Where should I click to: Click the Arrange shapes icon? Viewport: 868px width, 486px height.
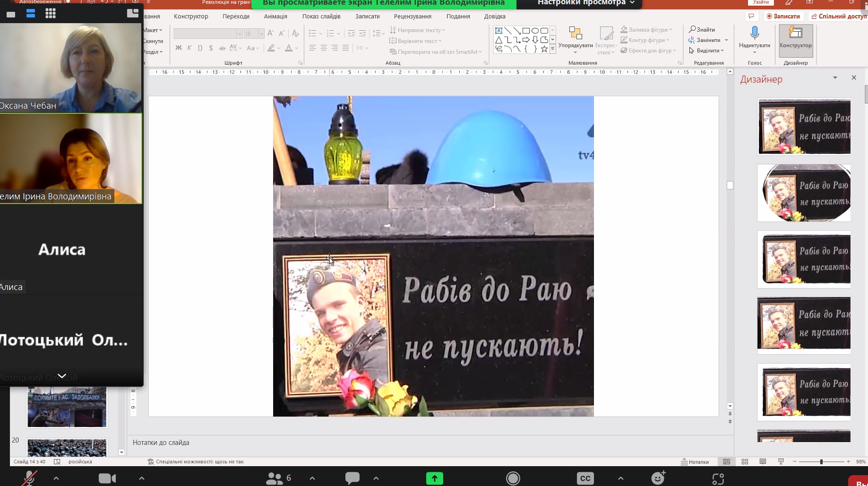pyautogui.click(x=575, y=34)
